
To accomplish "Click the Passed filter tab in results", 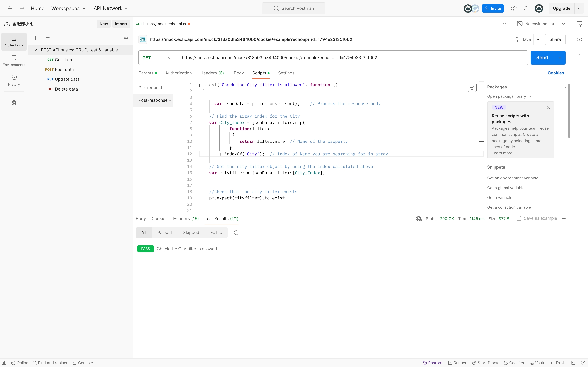I will tap(164, 232).
